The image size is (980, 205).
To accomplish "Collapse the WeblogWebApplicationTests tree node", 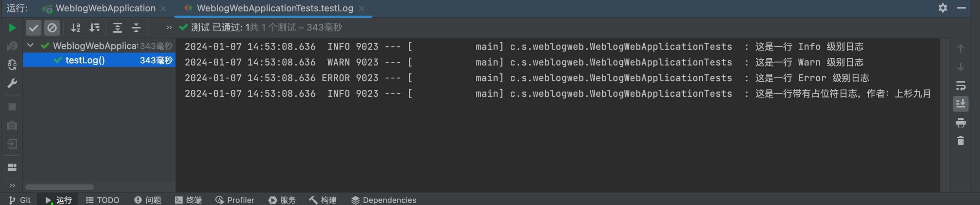I will point(30,46).
